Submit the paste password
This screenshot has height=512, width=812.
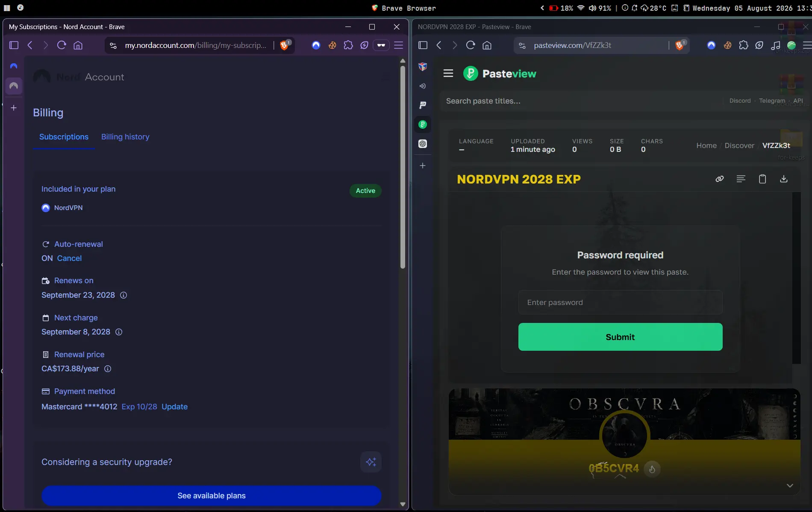tap(621, 337)
